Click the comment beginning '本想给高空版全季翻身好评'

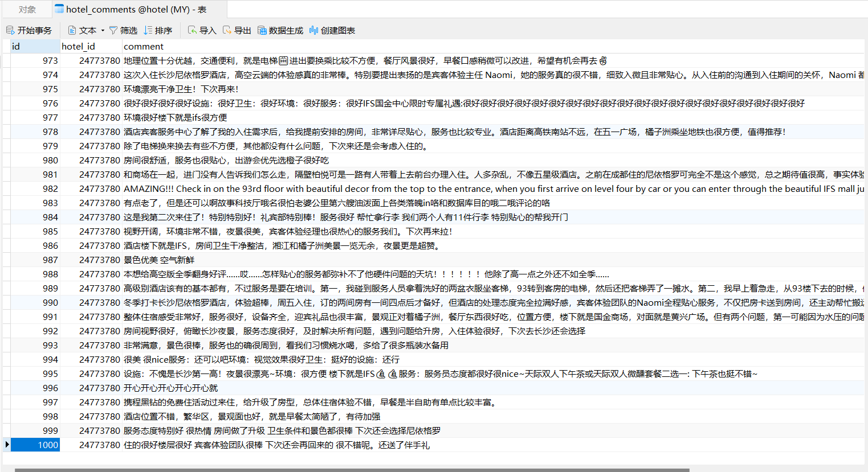pyautogui.click(x=366, y=274)
